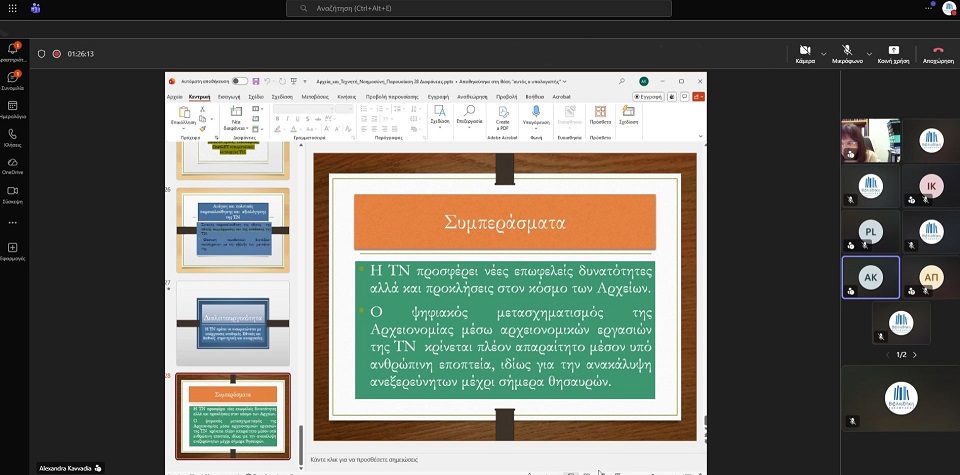This screenshot has width=960, height=475.
Task: Open OneDrive from the Teams sidebar
Action: coord(12,163)
